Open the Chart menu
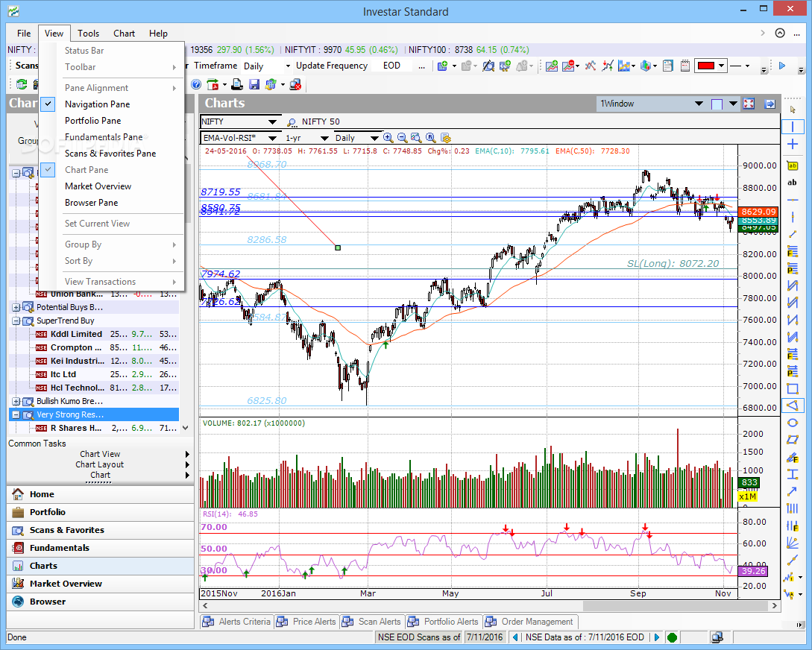812x650 pixels. tap(125, 33)
